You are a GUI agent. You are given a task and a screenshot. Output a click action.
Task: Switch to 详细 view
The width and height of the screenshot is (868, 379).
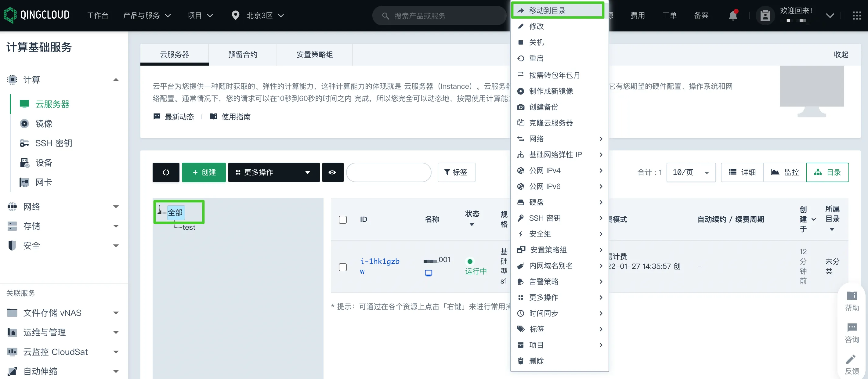click(742, 172)
